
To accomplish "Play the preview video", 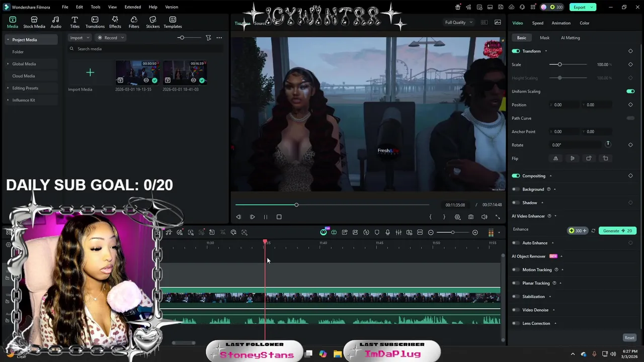I will pos(252,217).
